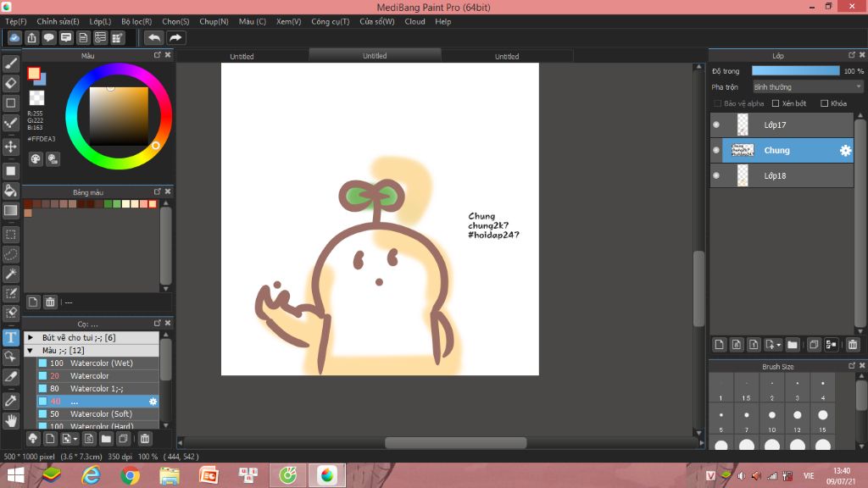868x488 pixels.
Task: Select the rectangular Selection tool
Action: tap(10, 235)
